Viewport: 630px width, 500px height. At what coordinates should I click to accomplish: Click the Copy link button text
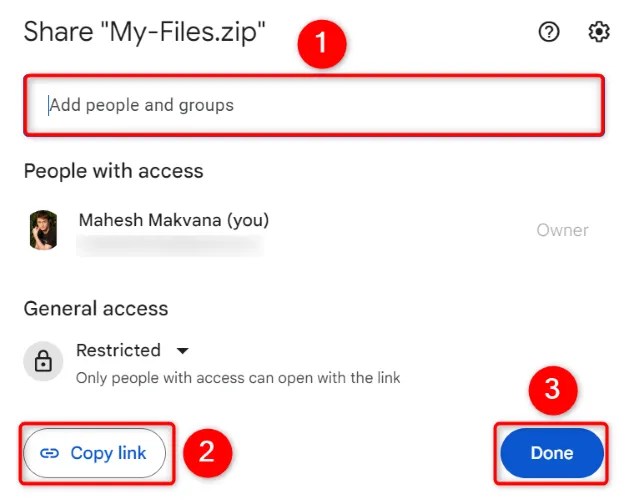108,453
